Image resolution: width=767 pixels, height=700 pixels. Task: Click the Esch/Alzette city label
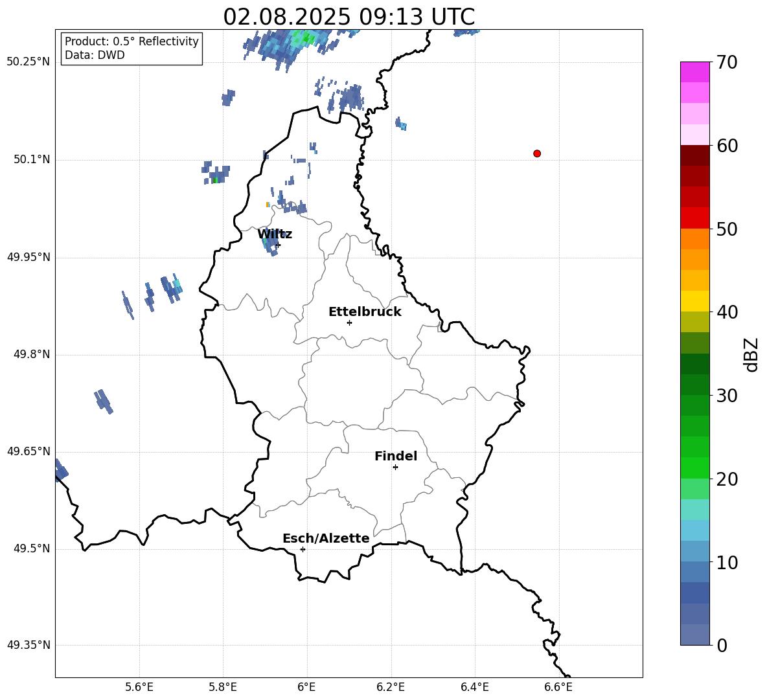(326, 539)
